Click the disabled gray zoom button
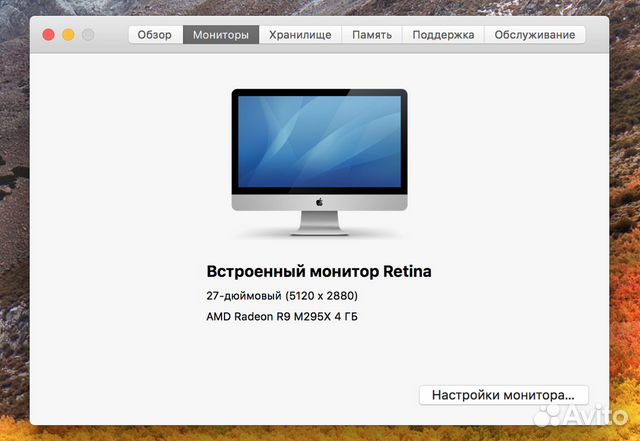The height and width of the screenshot is (441, 640). point(88,35)
